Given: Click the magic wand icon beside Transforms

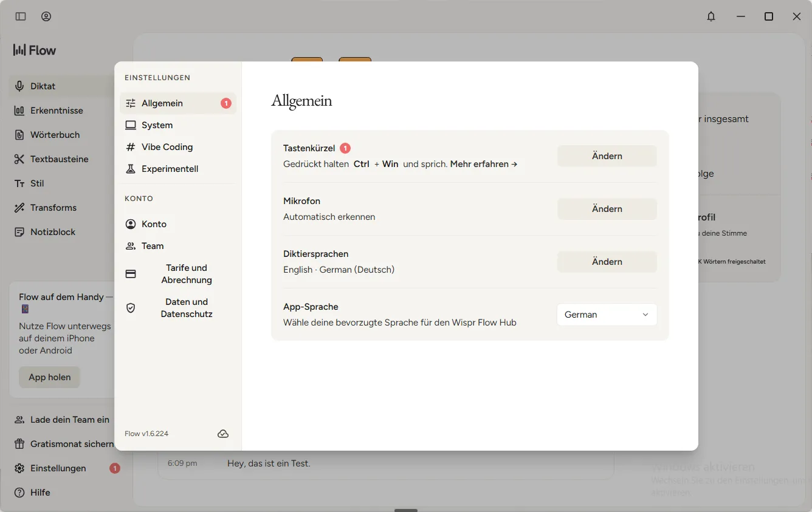Looking at the screenshot, I should (19, 208).
